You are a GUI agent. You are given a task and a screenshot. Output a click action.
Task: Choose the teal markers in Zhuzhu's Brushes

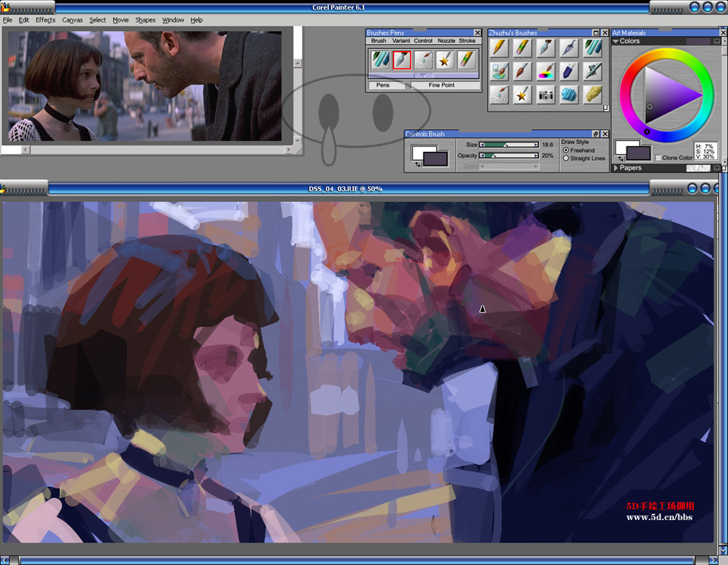click(593, 48)
